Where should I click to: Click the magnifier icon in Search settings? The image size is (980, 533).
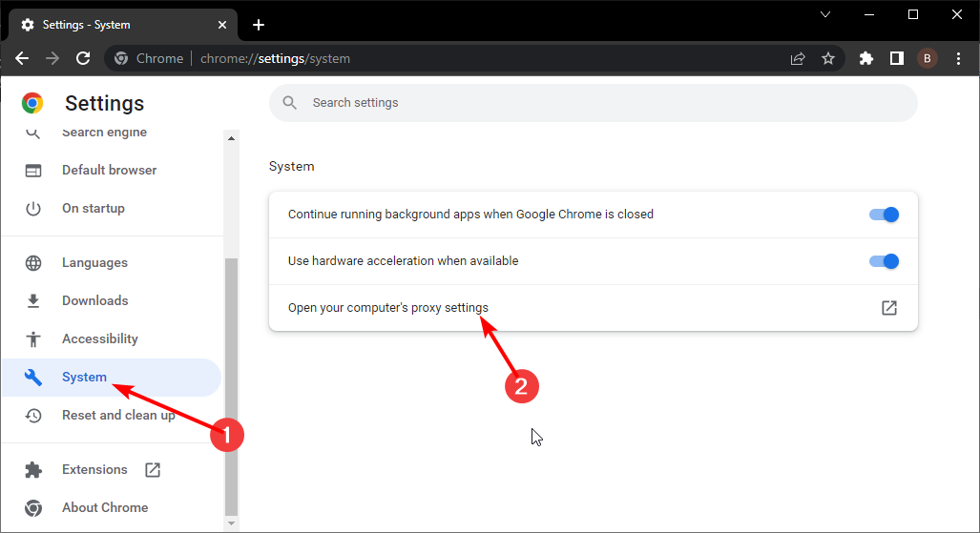pyautogui.click(x=289, y=102)
